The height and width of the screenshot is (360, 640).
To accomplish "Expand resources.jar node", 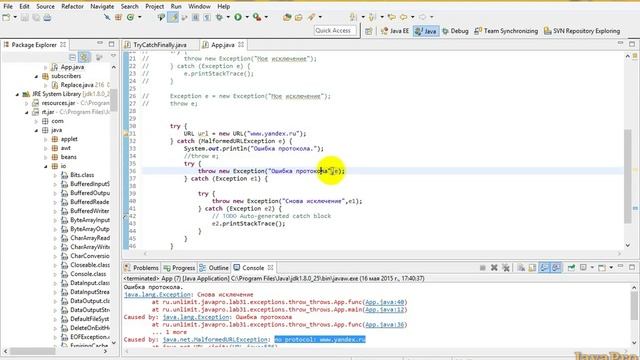I will 27,103.
